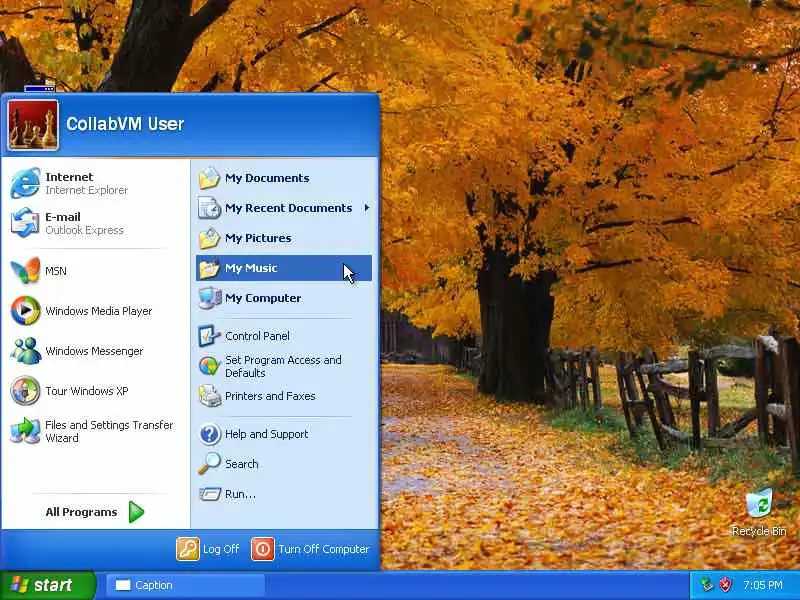Click the Control Panel icon
The height and width of the screenshot is (600, 800).
[209, 336]
